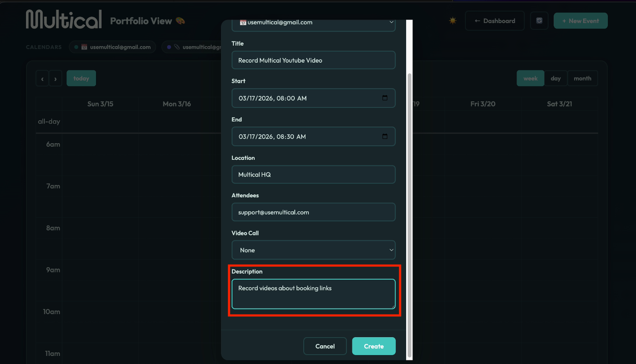The image size is (636, 364).
Task: Jump to today in the calendar
Action: click(x=81, y=79)
